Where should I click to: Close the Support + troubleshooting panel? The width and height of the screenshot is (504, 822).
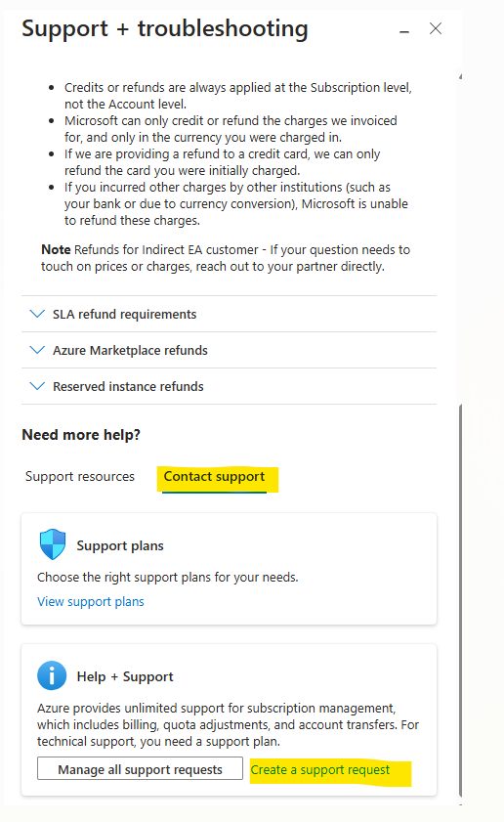click(x=436, y=28)
